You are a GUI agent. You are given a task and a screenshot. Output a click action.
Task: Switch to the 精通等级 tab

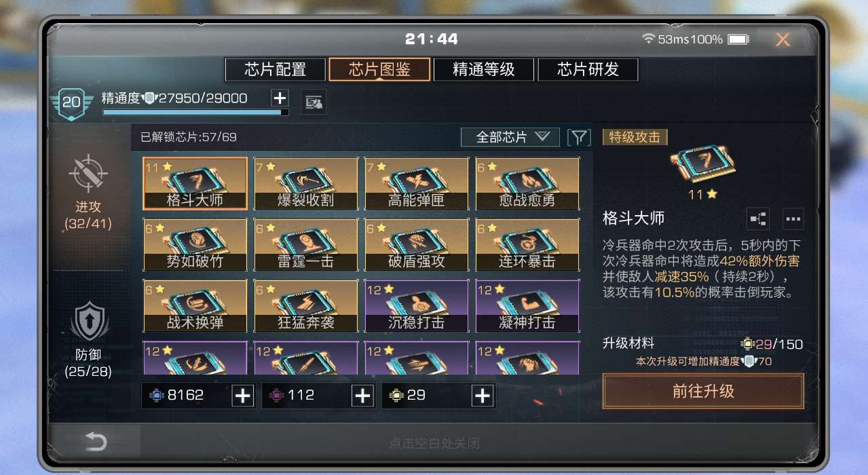484,69
